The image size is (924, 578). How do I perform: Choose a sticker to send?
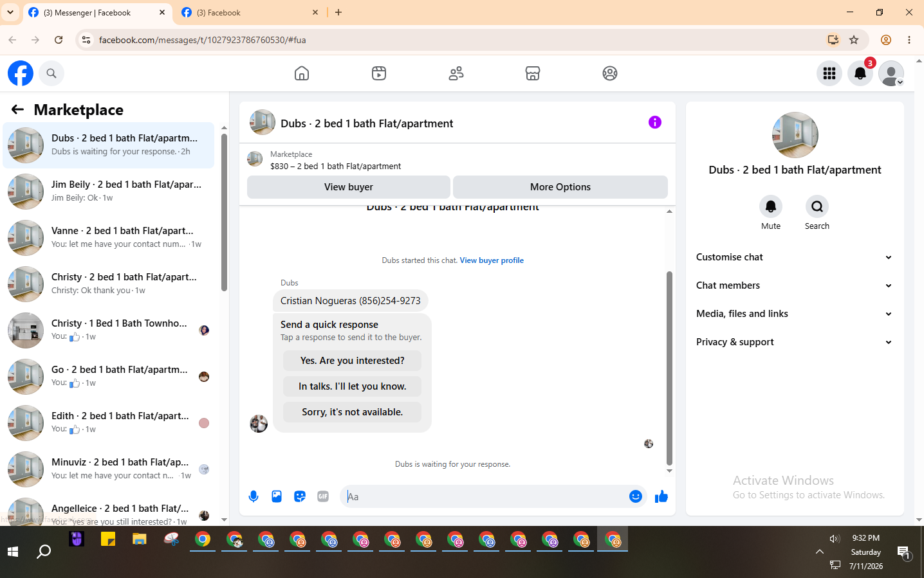click(x=300, y=496)
